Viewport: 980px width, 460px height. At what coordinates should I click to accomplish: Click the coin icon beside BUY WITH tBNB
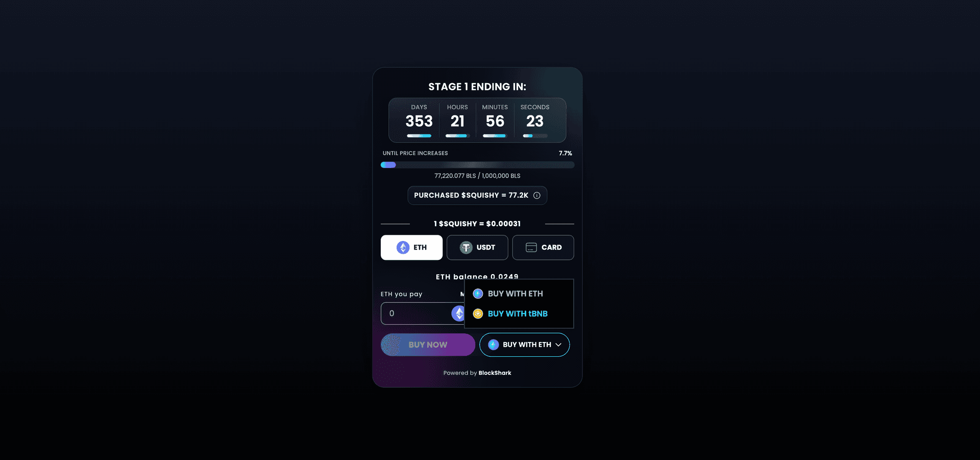point(478,314)
